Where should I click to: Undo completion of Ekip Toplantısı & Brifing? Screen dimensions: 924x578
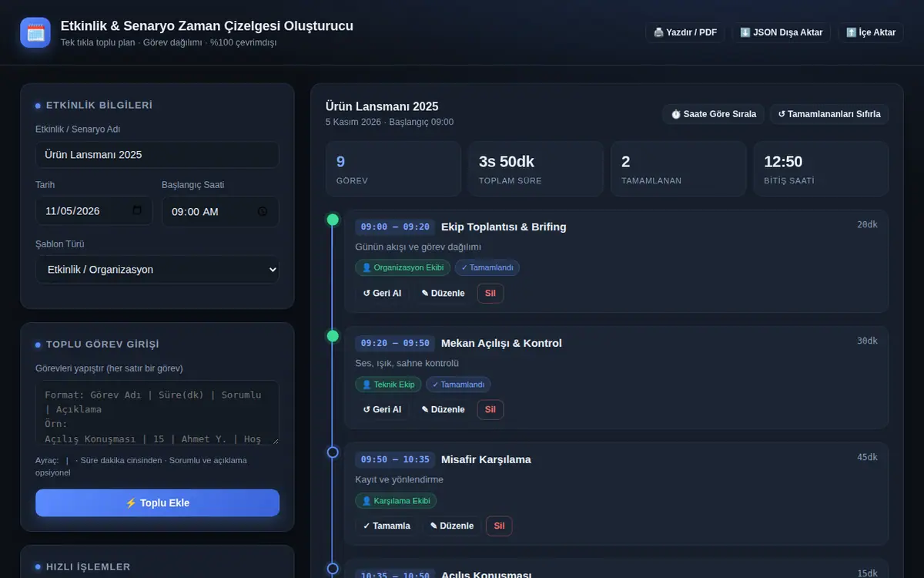382,294
